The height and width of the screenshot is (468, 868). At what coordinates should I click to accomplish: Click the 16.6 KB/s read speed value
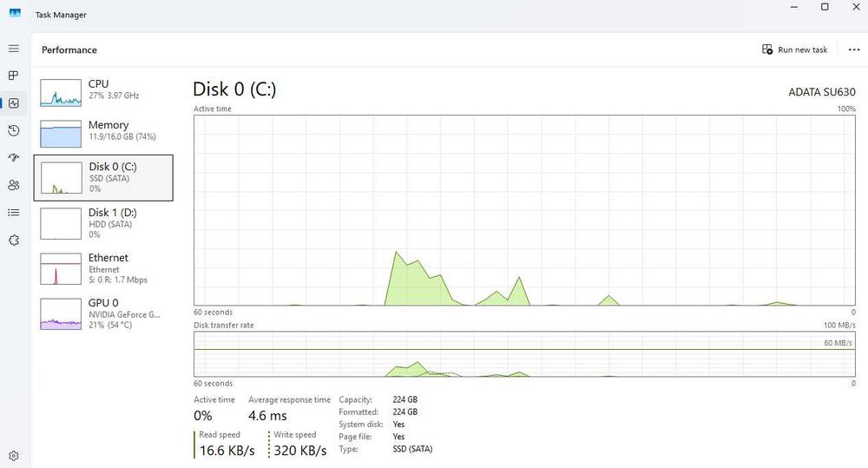click(x=227, y=451)
